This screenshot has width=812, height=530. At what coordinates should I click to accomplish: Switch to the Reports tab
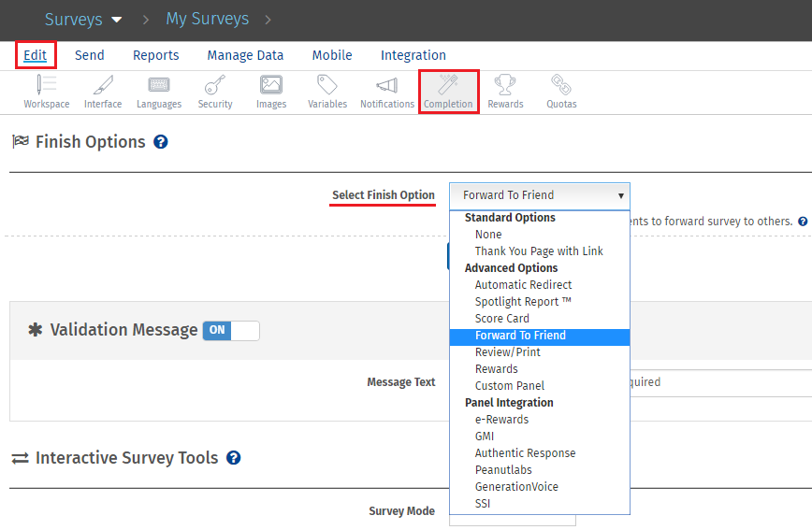coord(155,55)
